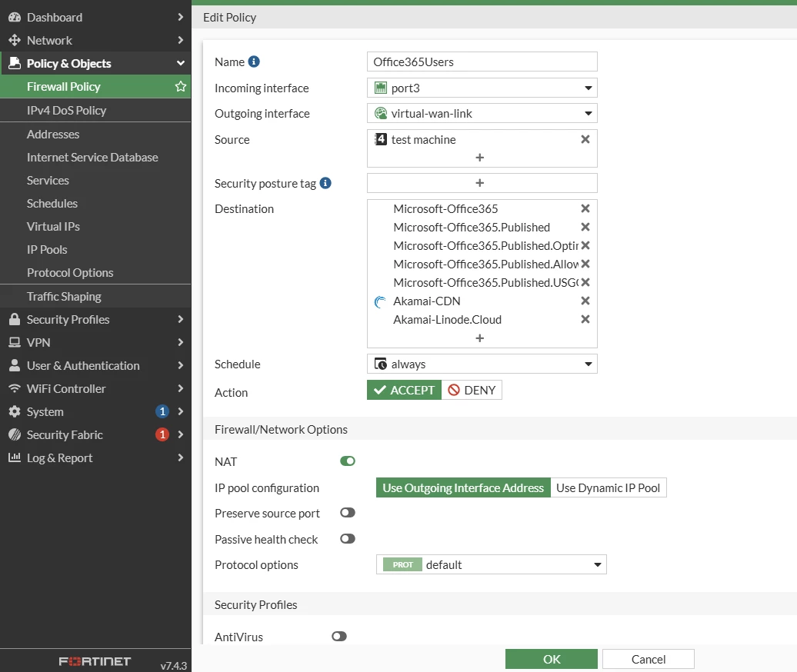
Task: Open IPv4 DoS Policy page
Action: 95,110
